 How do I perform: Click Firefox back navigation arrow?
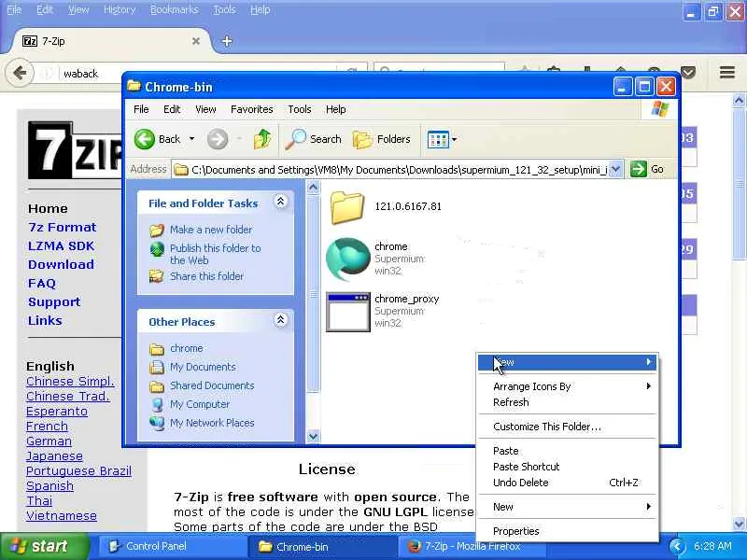coord(20,74)
